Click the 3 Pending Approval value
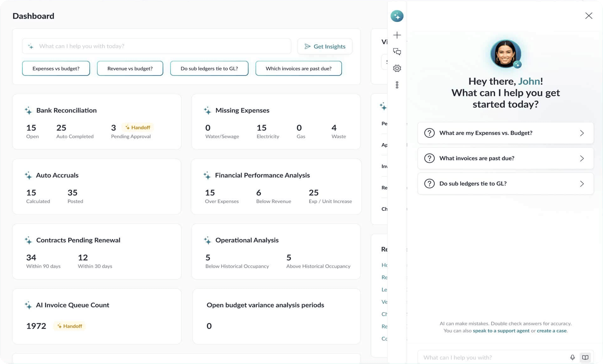The height and width of the screenshot is (364, 603). coord(113,128)
